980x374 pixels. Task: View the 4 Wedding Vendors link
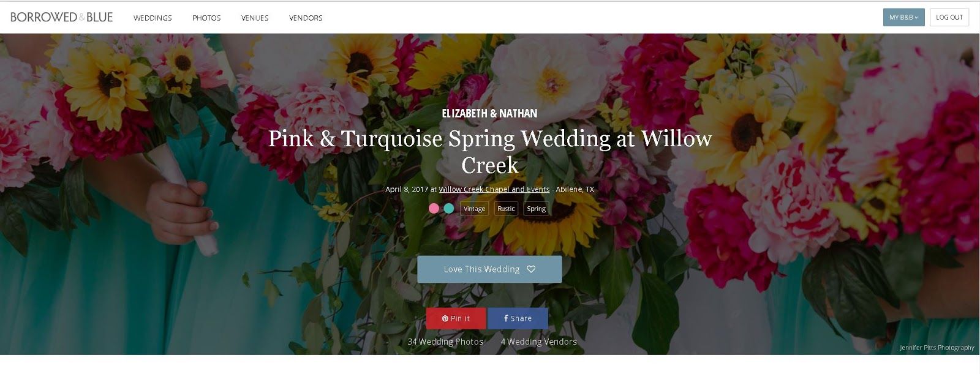pos(539,342)
